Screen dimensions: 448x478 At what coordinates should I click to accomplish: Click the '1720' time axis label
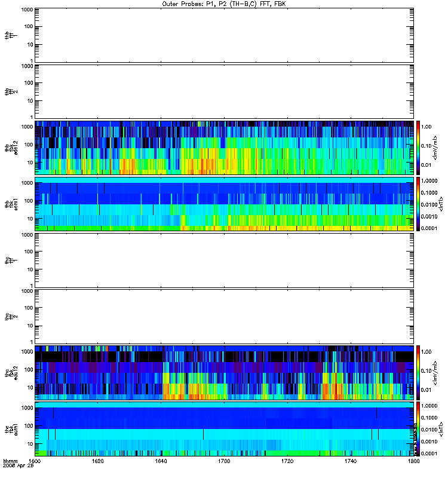pyautogui.click(x=287, y=461)
